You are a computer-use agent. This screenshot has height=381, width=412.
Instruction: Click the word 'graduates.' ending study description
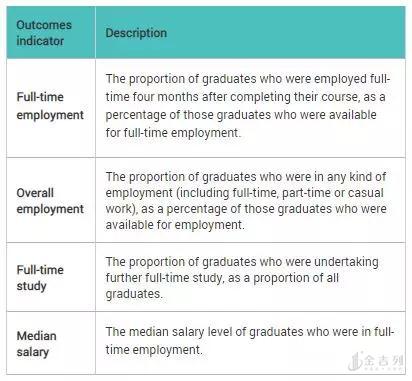(134, 294)
